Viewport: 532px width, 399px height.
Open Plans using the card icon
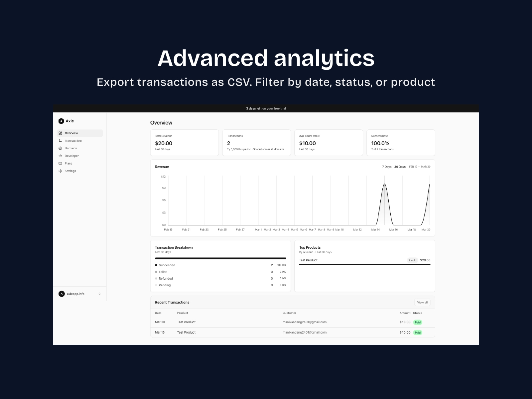point(60,163)
